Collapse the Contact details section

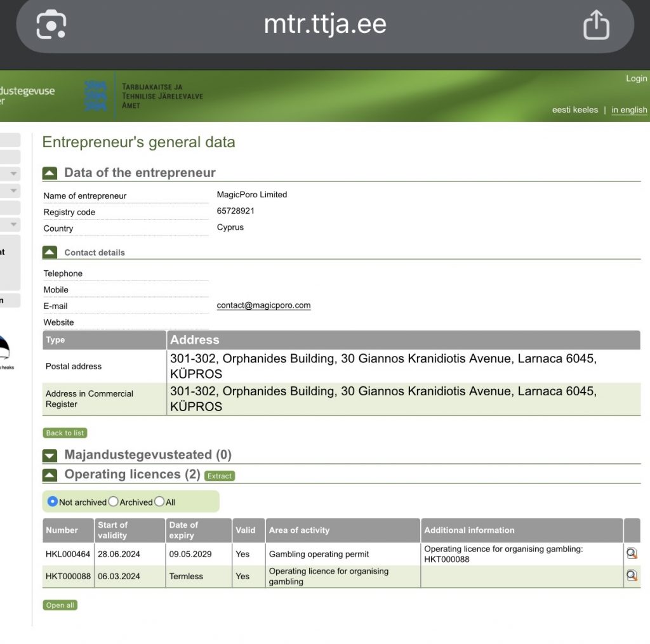tap(50, 252)
